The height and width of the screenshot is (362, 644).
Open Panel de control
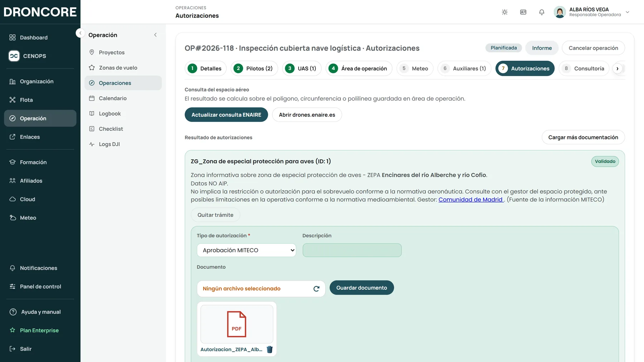(x=40, y=287)
